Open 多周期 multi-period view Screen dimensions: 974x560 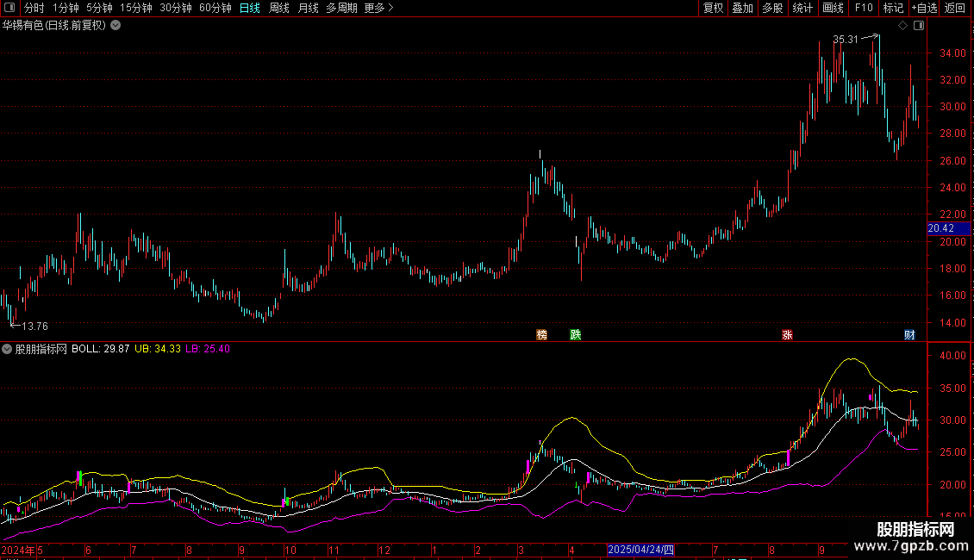point(341,8)
